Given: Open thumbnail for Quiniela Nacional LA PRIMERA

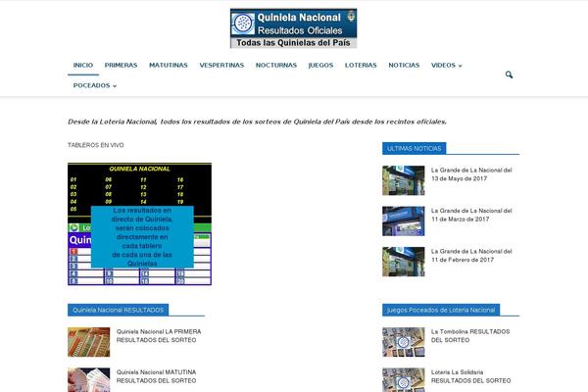Looking at the screenshot, I should 89,342.
